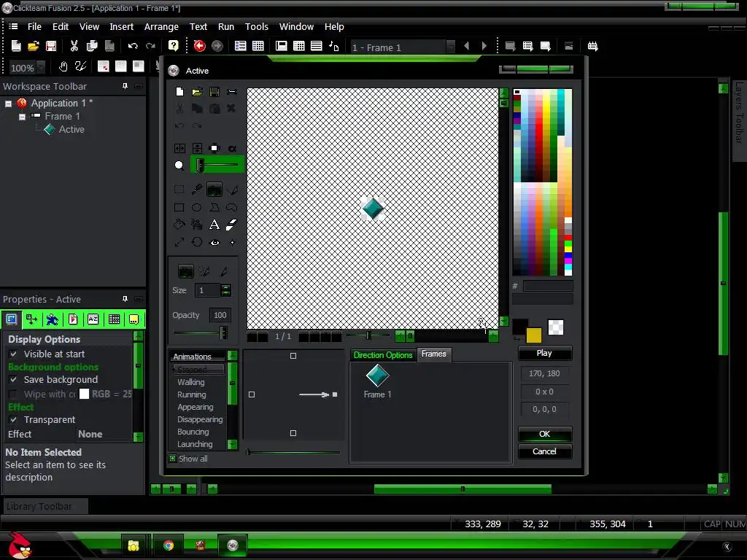The image size is (747, 560).
Task: Click the Clear image icon in picture editor
Action: coord(179,91)
